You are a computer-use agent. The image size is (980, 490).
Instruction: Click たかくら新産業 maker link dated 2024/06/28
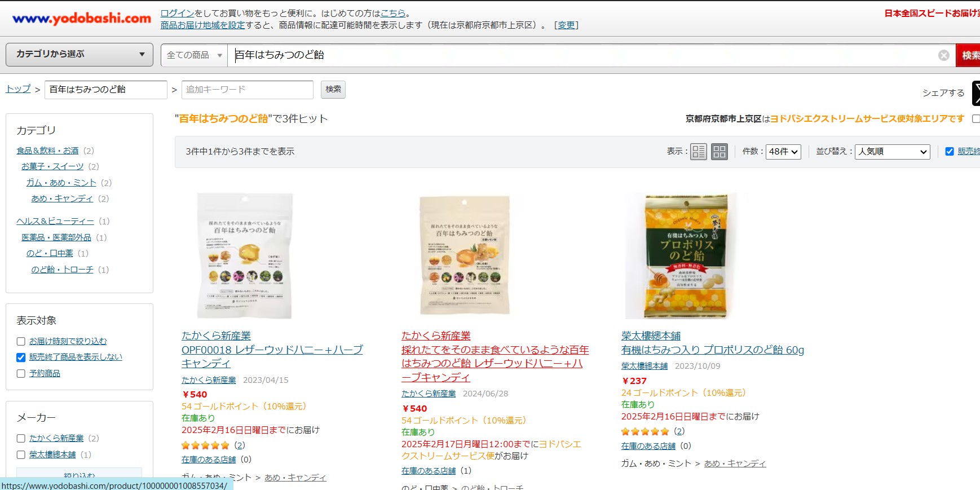pos(429,394)
